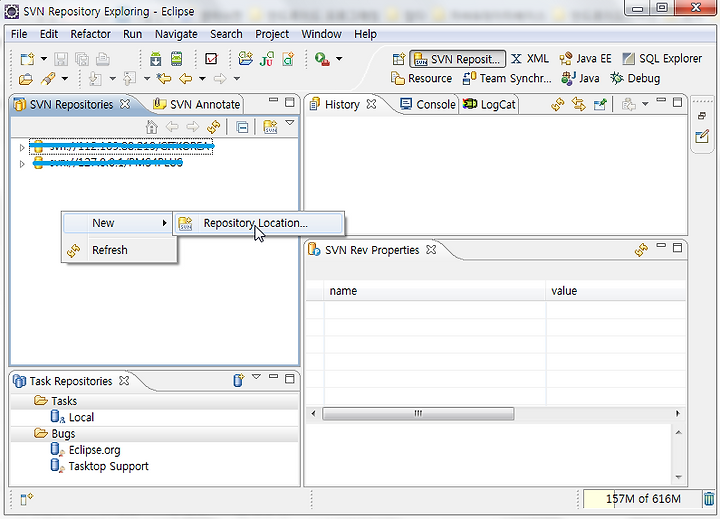720x519 pixels.
Task: Click the External Tools run icon
Action: tap(322, 59)
